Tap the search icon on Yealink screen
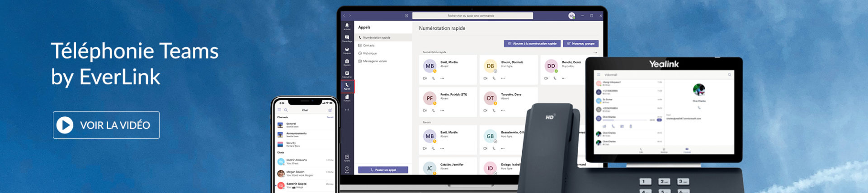 tap(729, 75)
